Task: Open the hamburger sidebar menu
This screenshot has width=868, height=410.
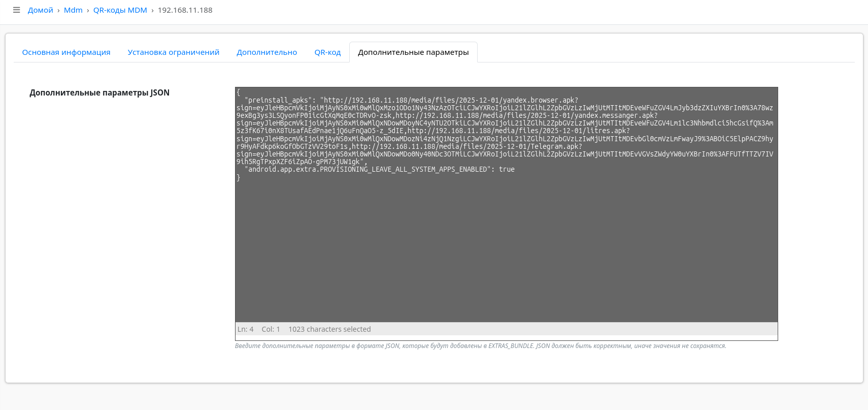Action: pos(16,10)
